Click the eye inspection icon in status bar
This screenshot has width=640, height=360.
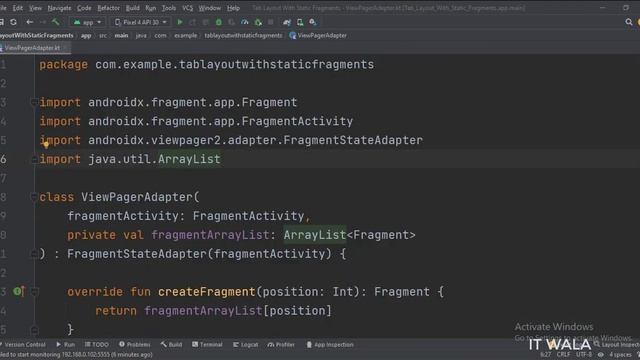pyautogui.click(x=600, y=354)
